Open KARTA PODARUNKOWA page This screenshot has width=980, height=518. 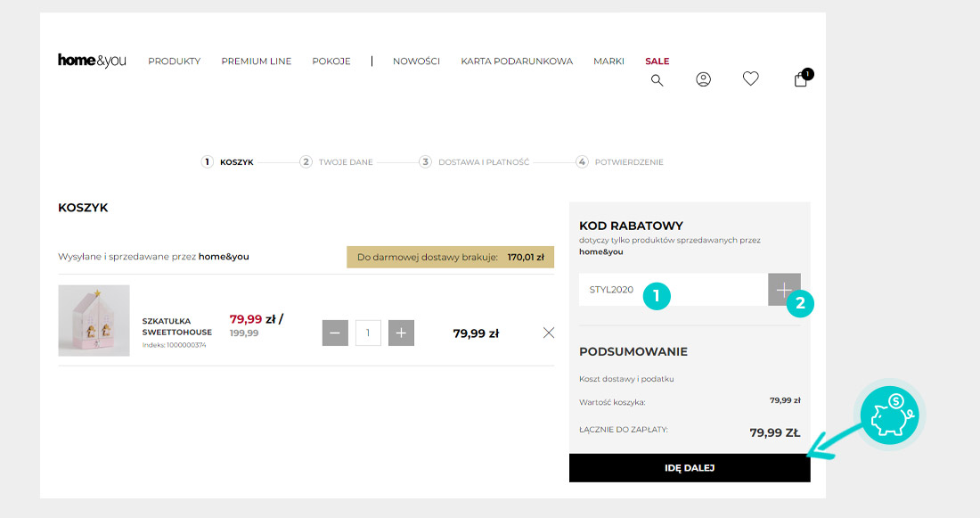pyautogui.click(x=517, y=62)
